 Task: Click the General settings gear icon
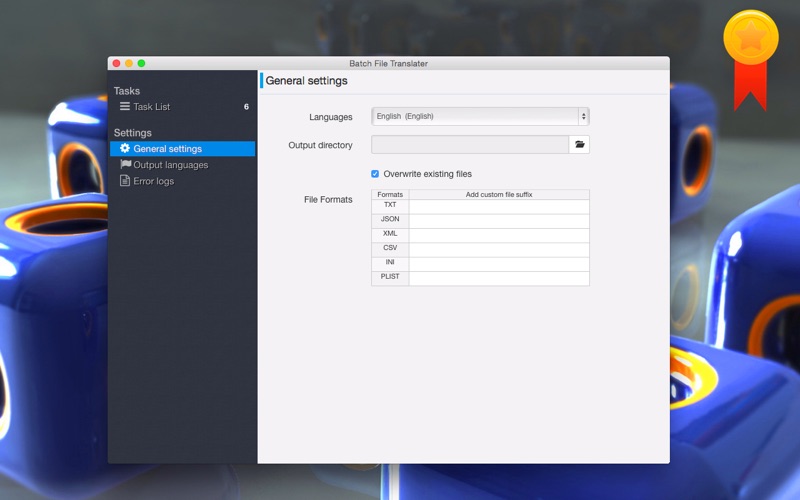(x=124, y=148)
